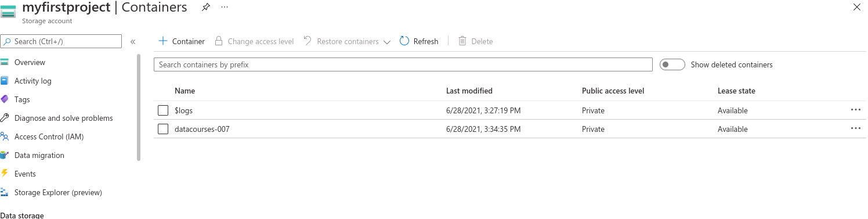The width and height of the screenshot is (868, 219).
Task: Open the Tags icon in the sidebar
Action: 5,99
